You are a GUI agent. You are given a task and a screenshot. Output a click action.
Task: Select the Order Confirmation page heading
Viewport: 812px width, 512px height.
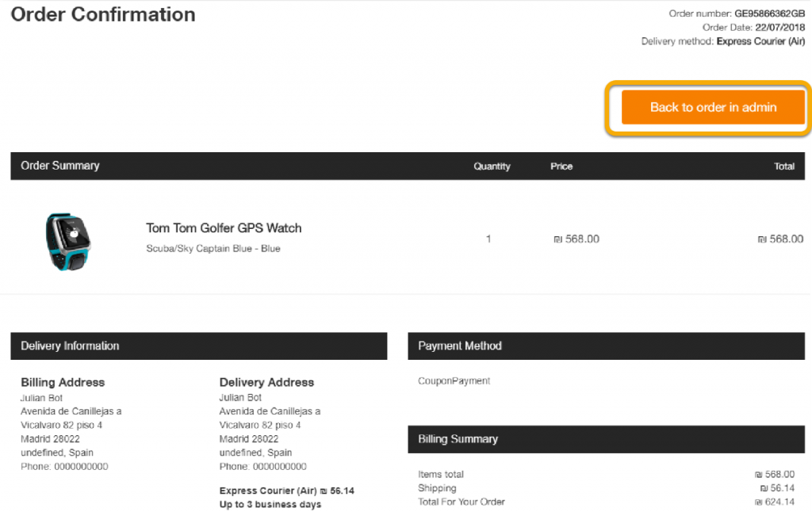click(x=103, y=14)
